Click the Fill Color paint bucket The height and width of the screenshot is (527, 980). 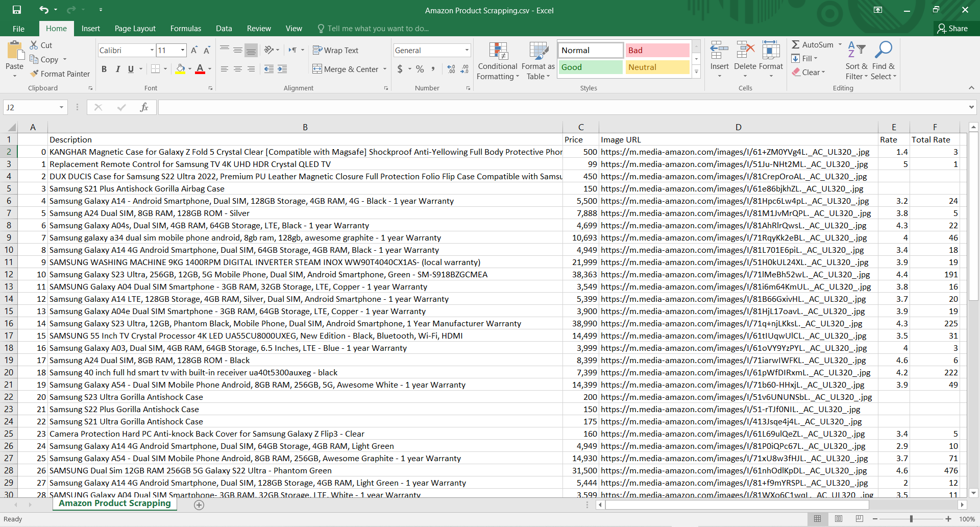(181, 69)
